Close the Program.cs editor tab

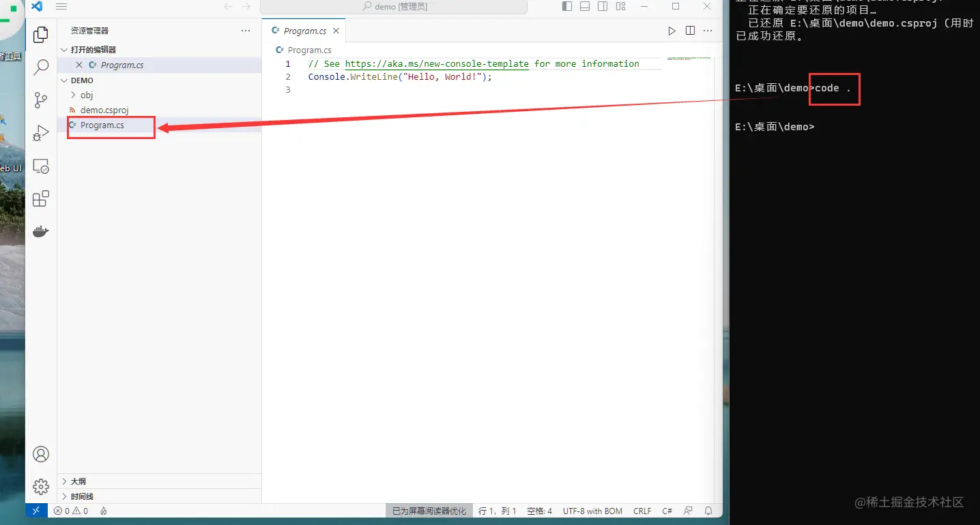tap(336, 31)
